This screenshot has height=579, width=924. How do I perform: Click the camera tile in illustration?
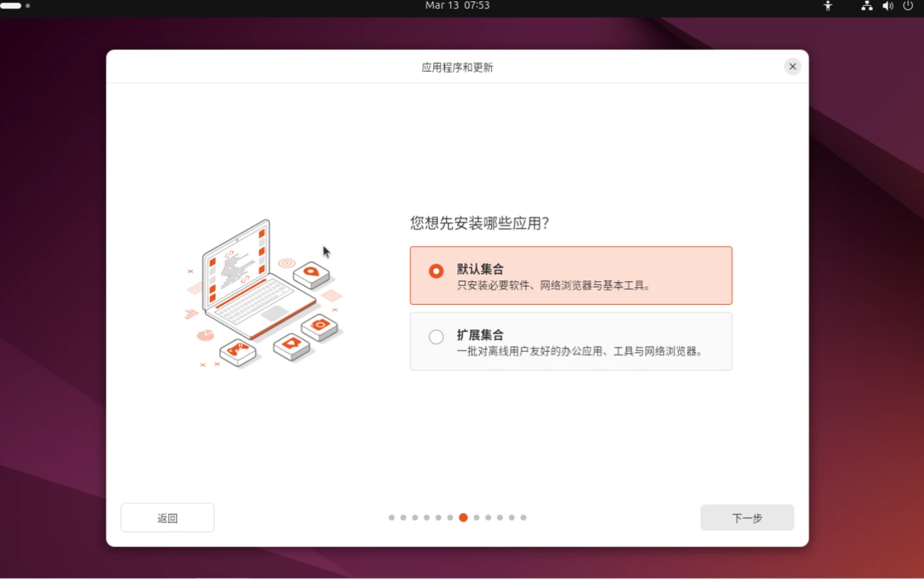click(x=319, y=326)
